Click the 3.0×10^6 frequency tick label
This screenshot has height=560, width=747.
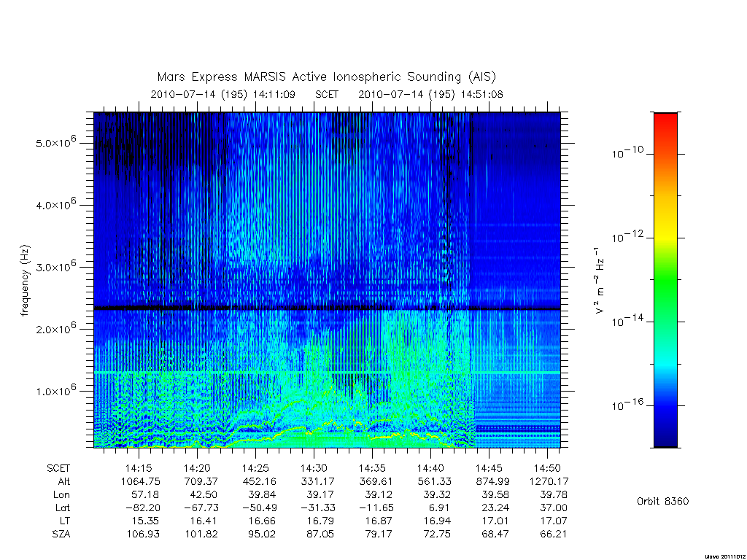pos(56,266)
